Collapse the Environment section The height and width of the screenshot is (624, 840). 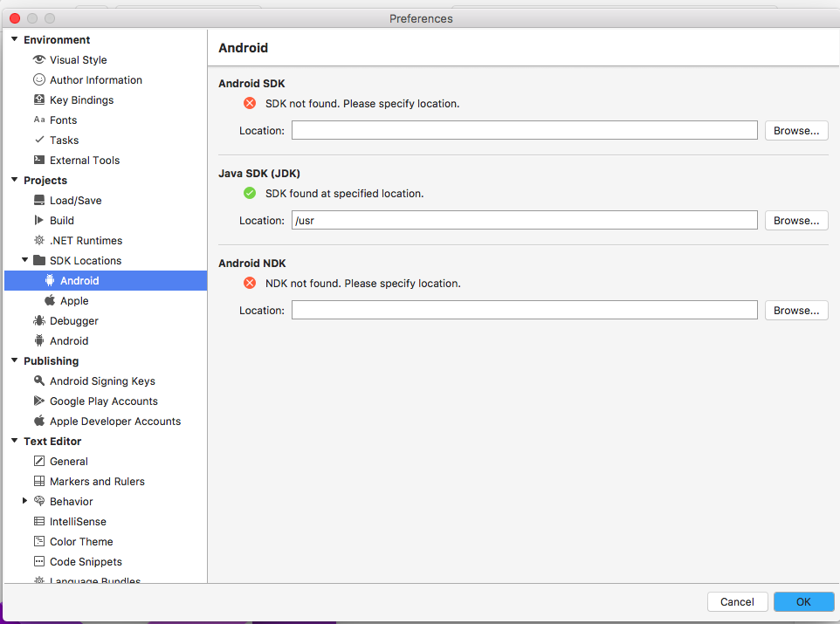[x=15, y=39]
